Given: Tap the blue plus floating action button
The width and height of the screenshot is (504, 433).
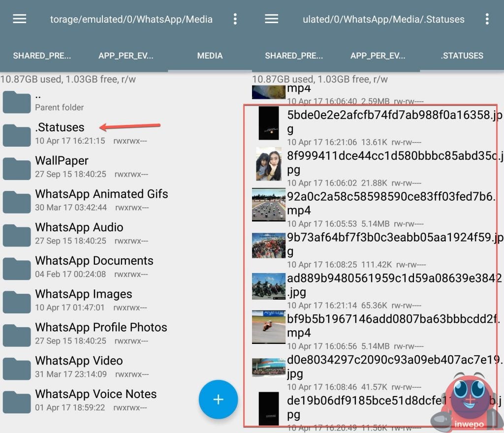Looking at the screenshot, I should pyautogui.click(x=218, y=399).
